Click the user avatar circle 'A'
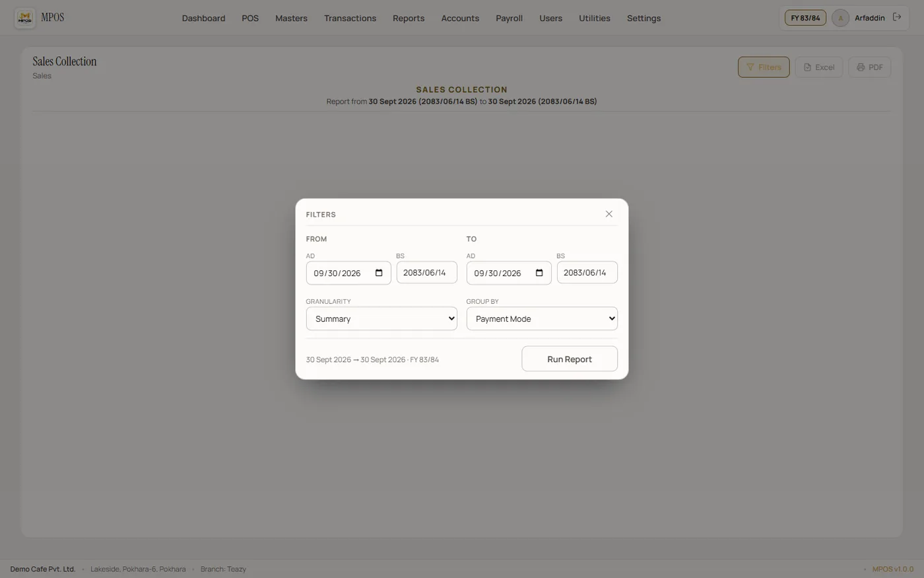924x578 pixels. (840, 18)
